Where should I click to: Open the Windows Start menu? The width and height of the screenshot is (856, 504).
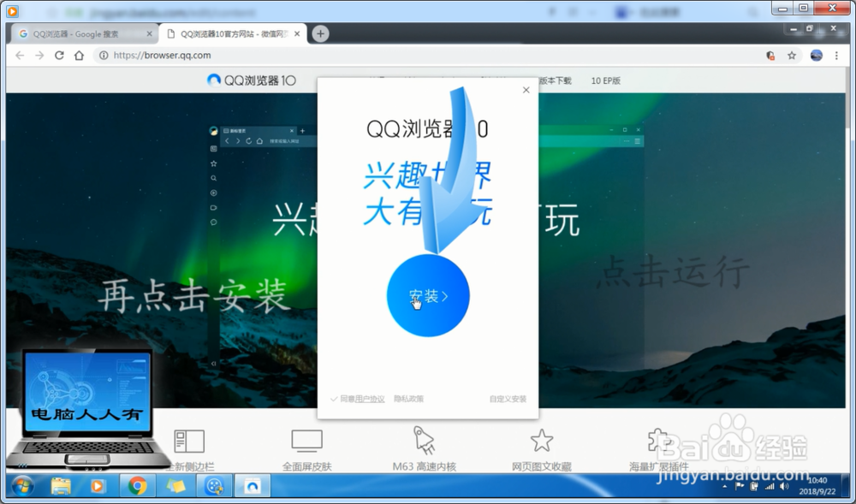tap(22, 485)
